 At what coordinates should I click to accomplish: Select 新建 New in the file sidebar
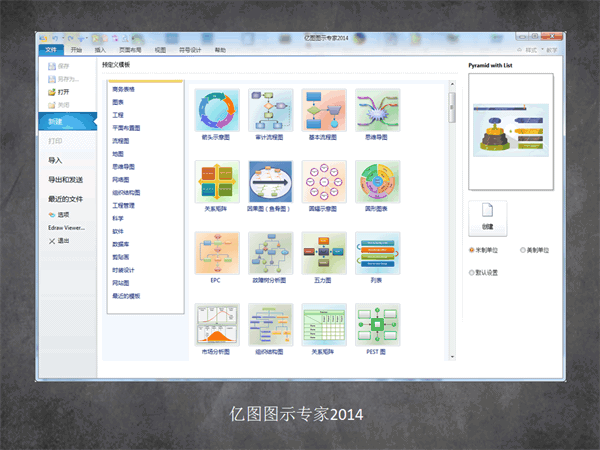[68, 122]
